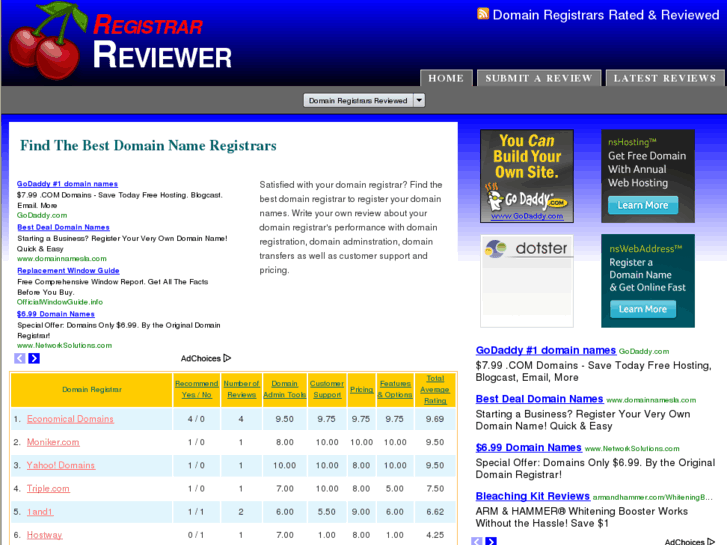Click the 4.25 rating for Hostway
Viewport: 727px width, 545px height.
[x=435, y=535]
